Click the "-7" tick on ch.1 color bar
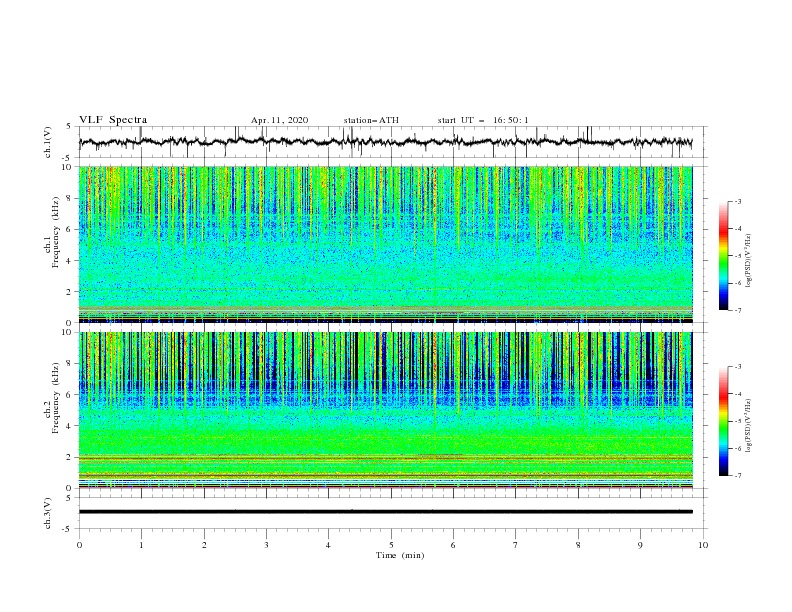 pyautogui.click(x=738, y=310)
